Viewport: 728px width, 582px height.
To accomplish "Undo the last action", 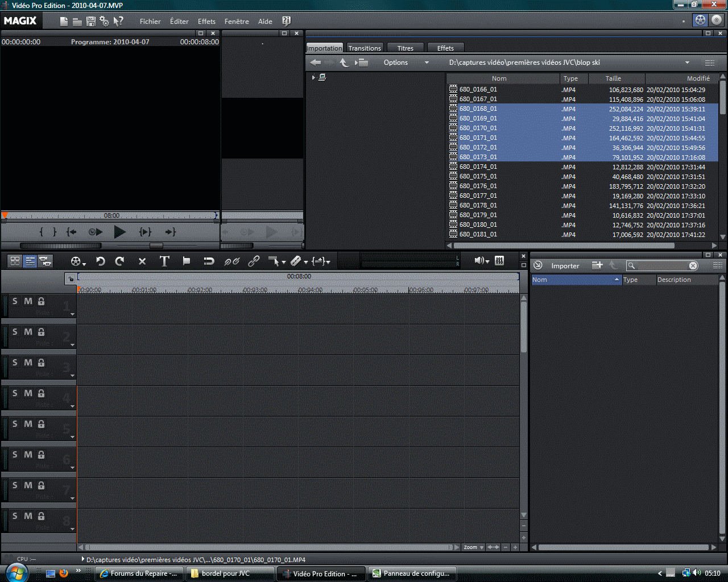I will click(101, 261).
